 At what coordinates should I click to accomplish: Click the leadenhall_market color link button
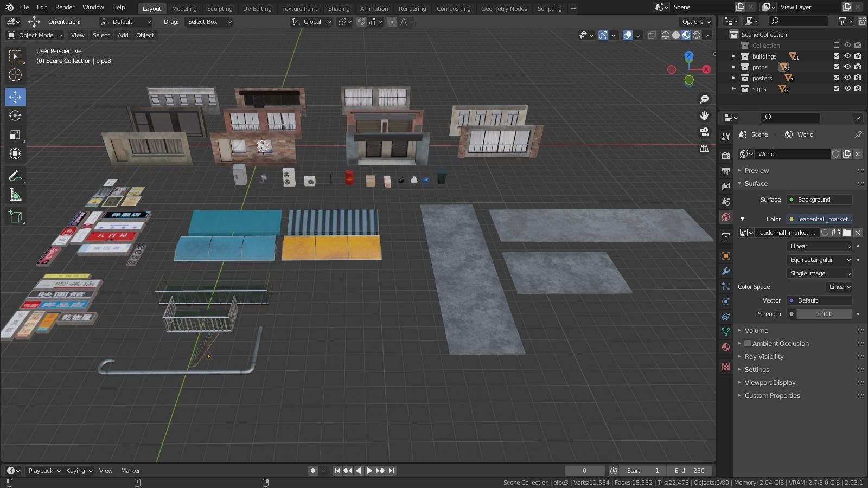coord(819,219)
